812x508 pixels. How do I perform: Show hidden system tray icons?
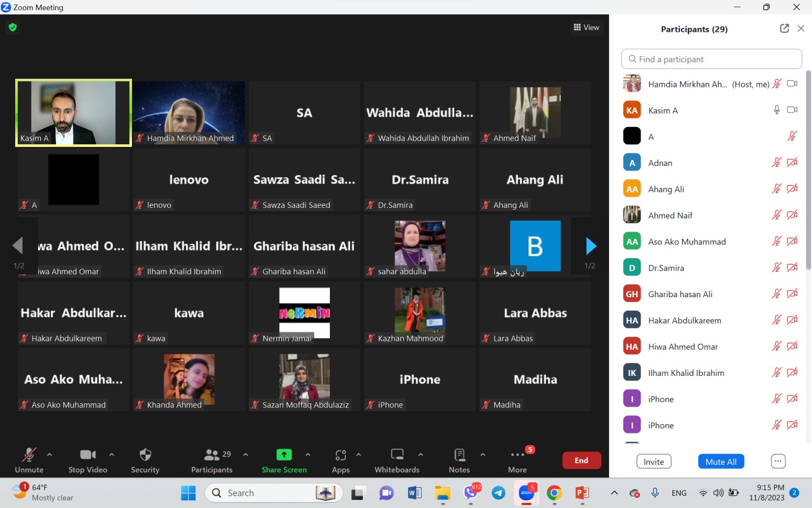pos(614,493)
